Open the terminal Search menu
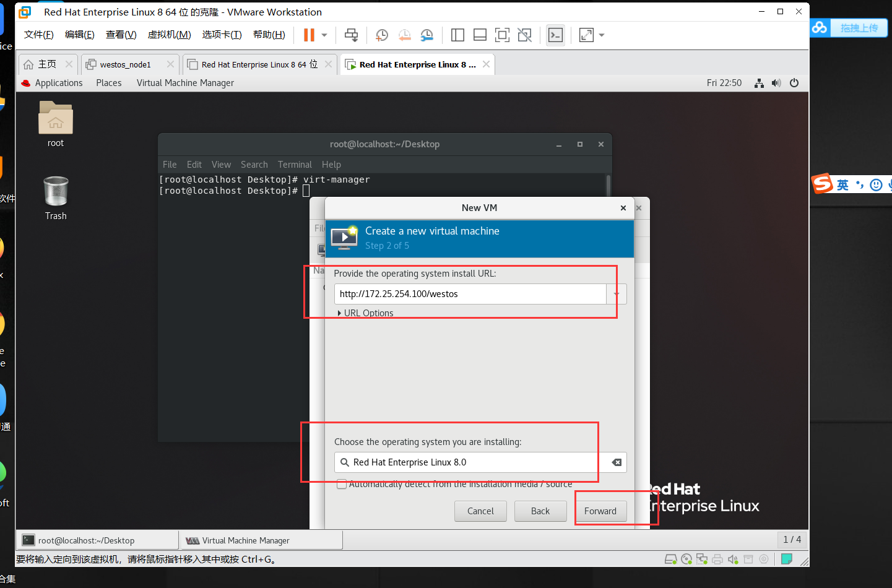This screenshot has width=892, height=588. point(254,165)
